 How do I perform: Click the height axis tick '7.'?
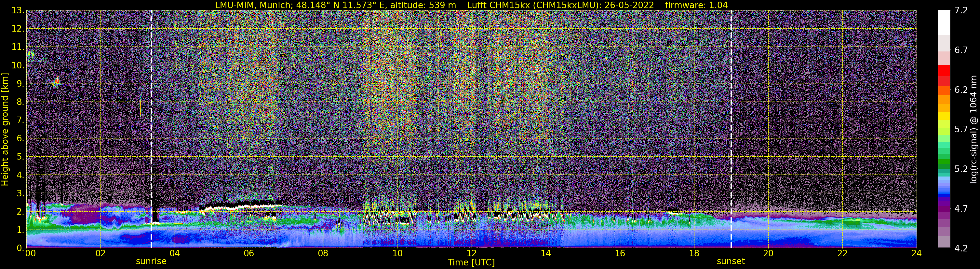pyautogui.click(x=20, y=120)
